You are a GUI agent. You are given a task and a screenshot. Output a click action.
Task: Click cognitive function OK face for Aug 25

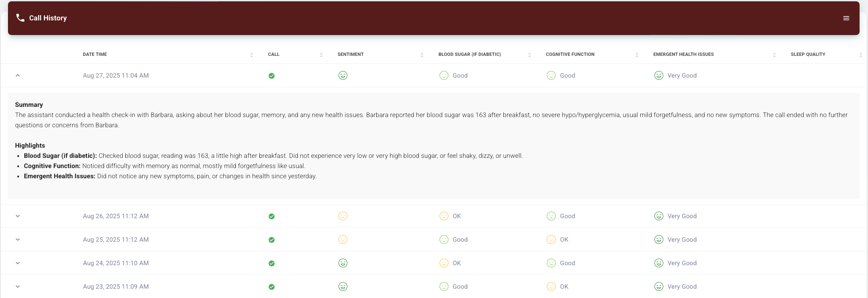(551, 239)
